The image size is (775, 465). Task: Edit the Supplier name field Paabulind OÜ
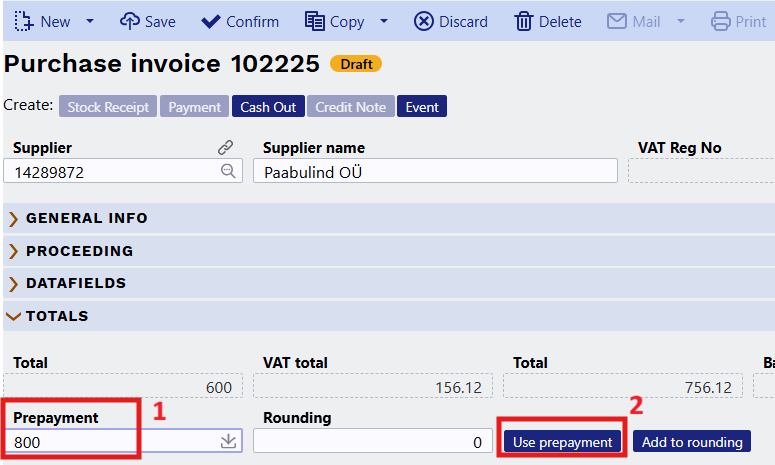(x=435, y=171)
